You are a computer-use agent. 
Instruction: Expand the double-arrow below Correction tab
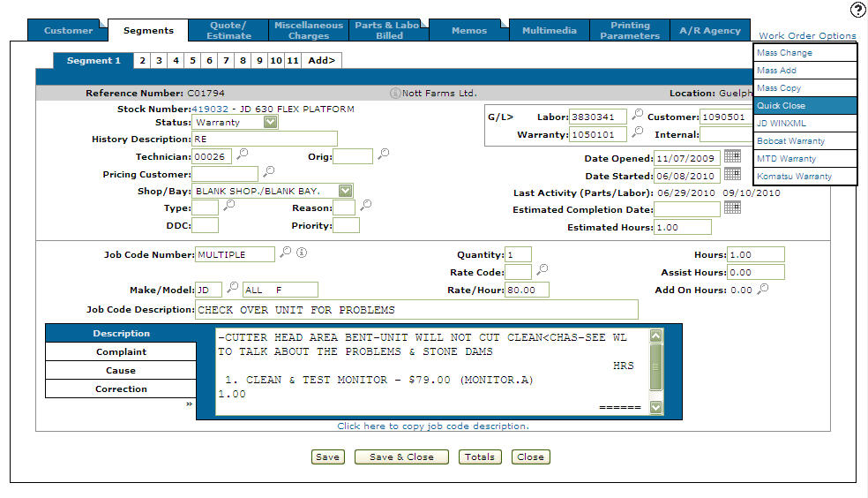pyautogui.click(x=188, y=404)
